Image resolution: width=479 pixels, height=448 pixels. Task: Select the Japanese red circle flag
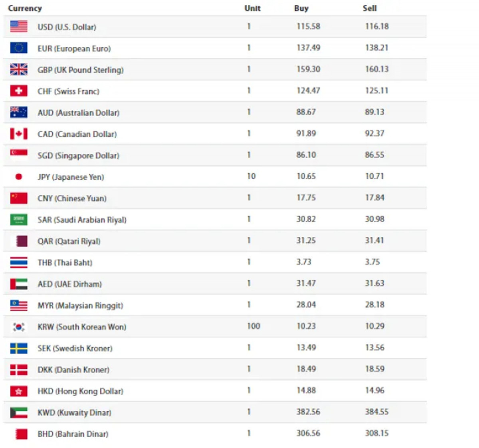(19, 176)
